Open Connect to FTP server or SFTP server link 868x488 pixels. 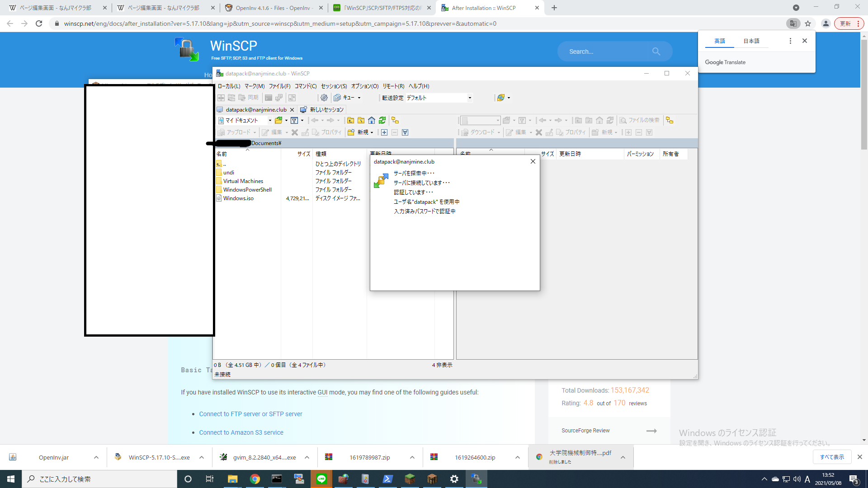(250, 414)
